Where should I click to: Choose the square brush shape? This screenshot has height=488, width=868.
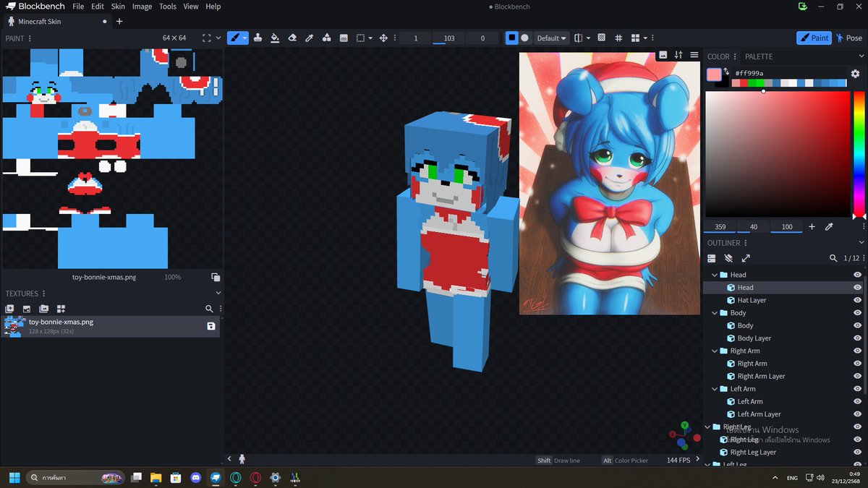click(512, 38)
